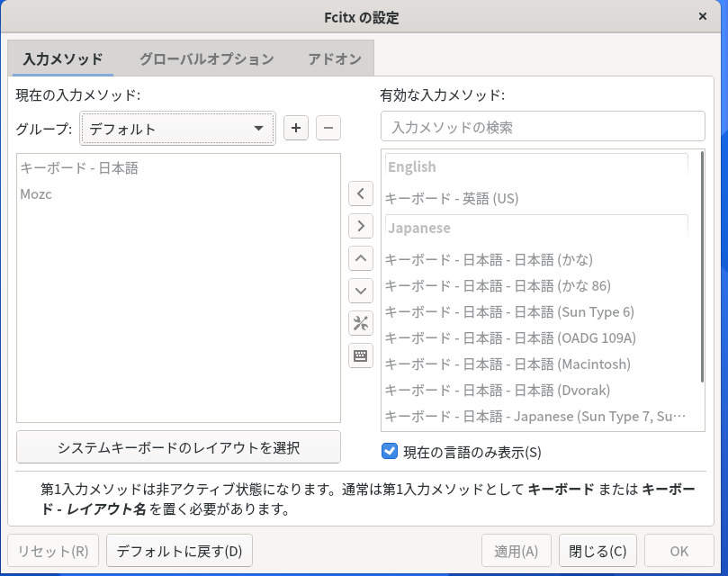Click the 閉じる(C) button
The width and height of the screenshot is (728, 576).
pyautogui.click(x=598, y=551)
